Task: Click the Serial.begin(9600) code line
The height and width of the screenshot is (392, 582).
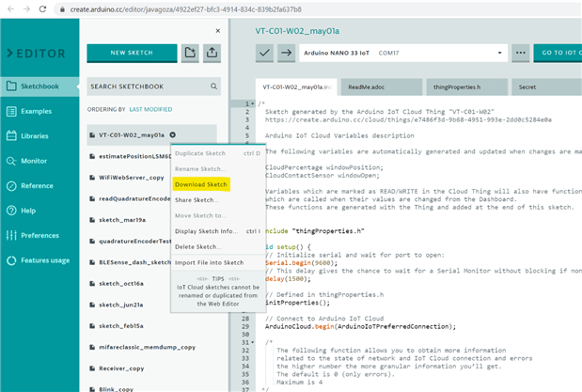Action: click(x=302, y=263)
